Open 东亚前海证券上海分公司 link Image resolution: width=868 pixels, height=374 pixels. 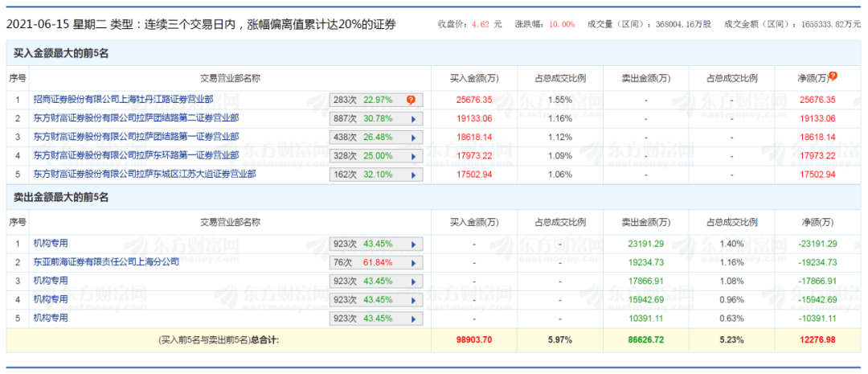click(110, 261)
